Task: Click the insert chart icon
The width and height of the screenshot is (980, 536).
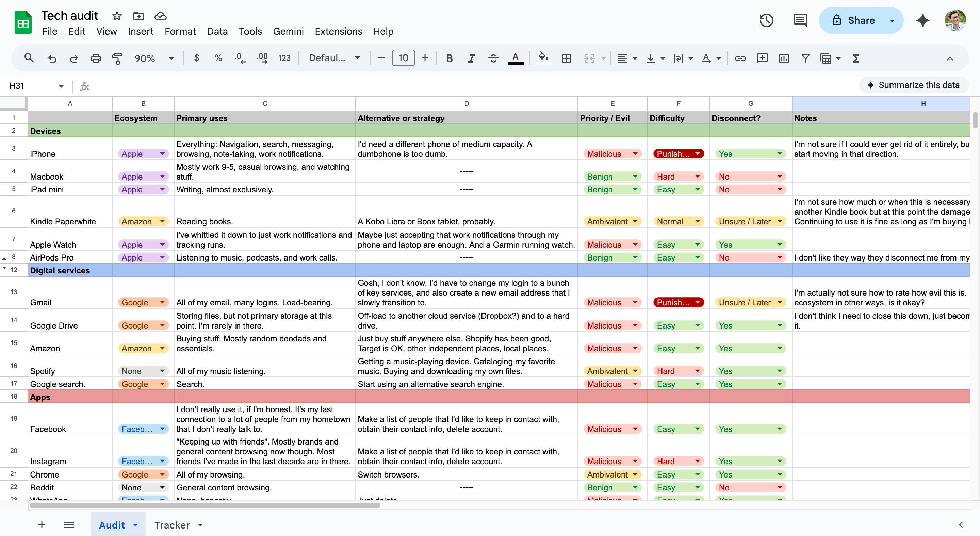Action: [x=784, y=58]
